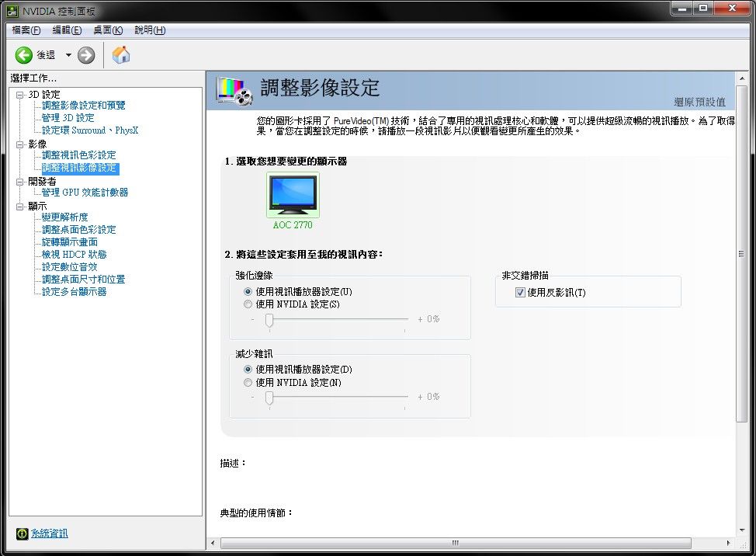The height and width of the screenshot is (556, 756).
Task: Select the AOC 2770 monitor icon
Action: (x=293, y=195)
